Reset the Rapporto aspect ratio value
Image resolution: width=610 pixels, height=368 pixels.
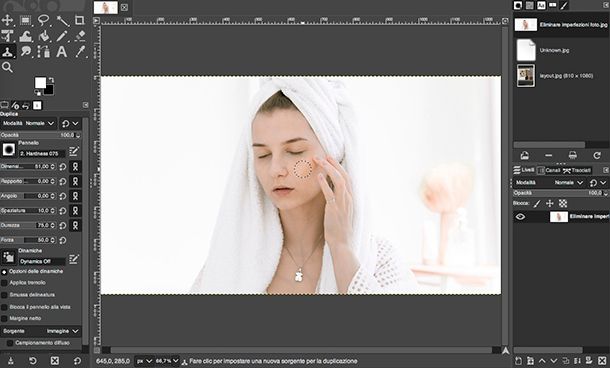point(63,182)
